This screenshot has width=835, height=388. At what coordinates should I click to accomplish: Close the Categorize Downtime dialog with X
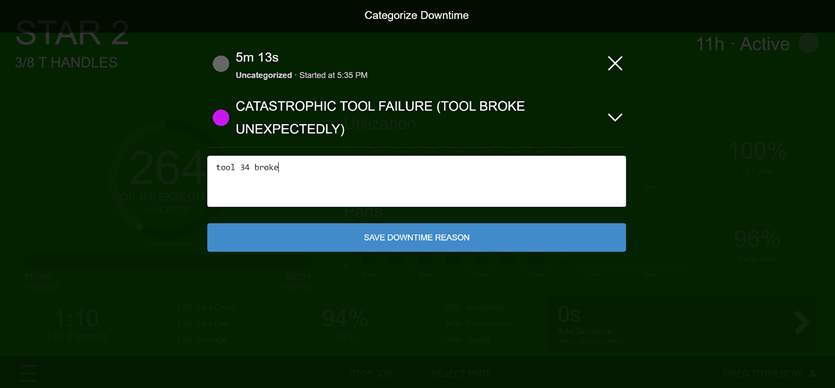click(x=615, y=64)
